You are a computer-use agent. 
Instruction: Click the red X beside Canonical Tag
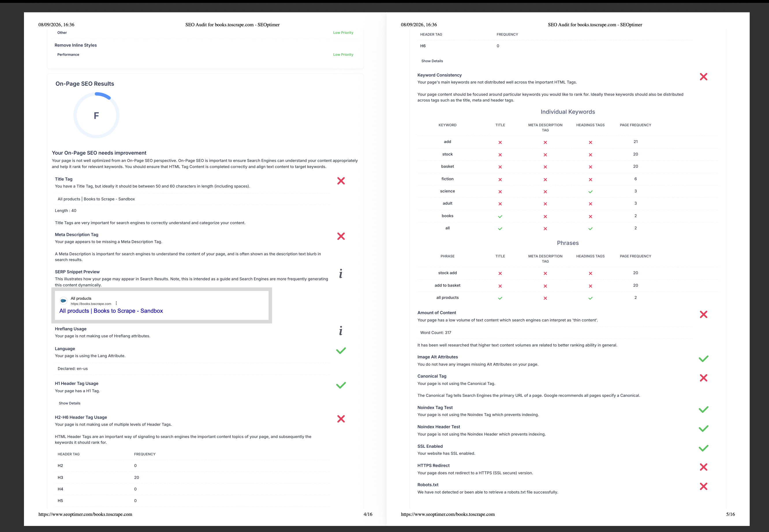[704, 378]
